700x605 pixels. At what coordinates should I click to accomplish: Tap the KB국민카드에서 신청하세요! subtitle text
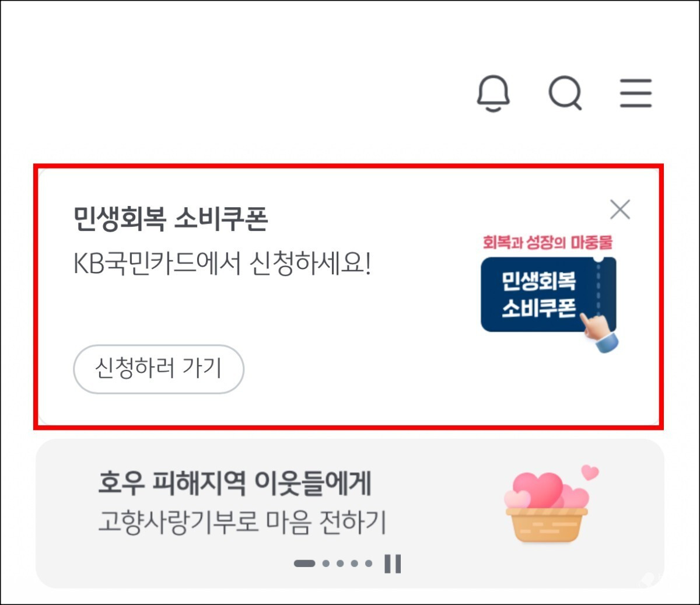[222, 264]
